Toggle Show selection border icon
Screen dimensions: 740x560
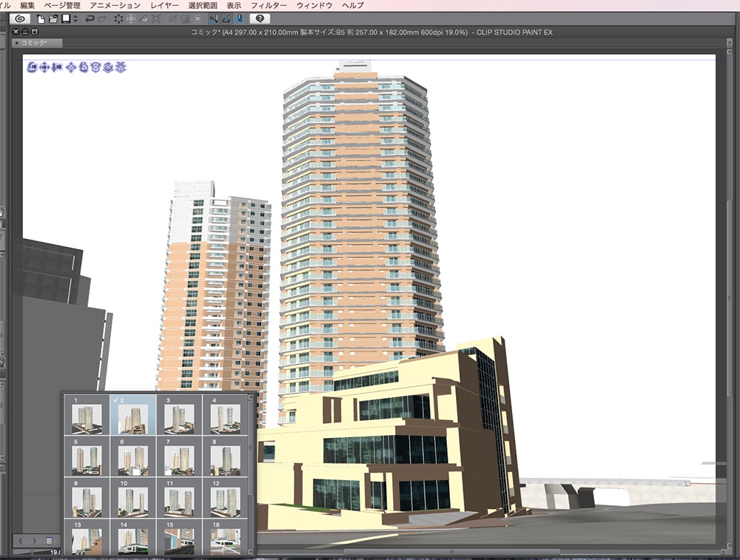198,19
